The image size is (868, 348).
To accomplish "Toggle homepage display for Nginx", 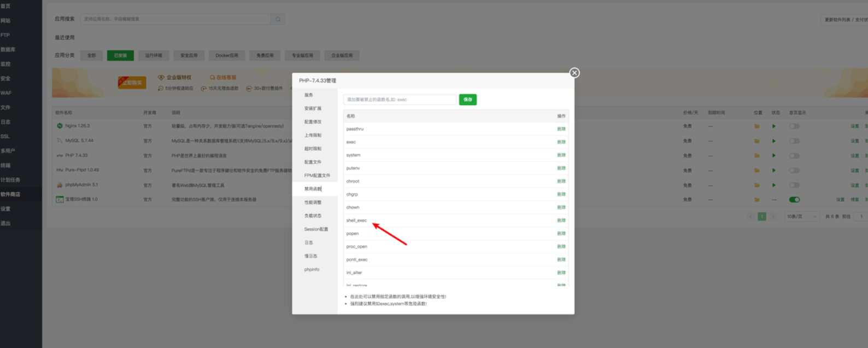I will 794,126.
